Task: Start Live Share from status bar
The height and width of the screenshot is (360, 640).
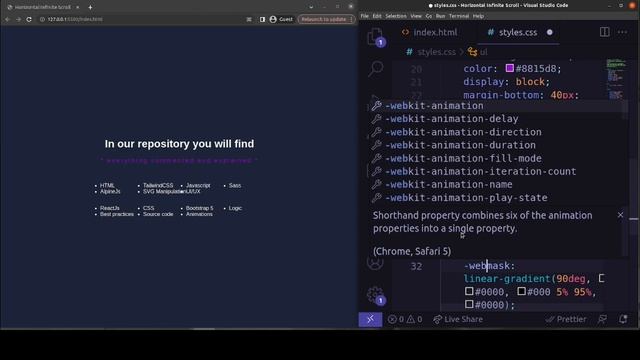Action: [458, 319]
